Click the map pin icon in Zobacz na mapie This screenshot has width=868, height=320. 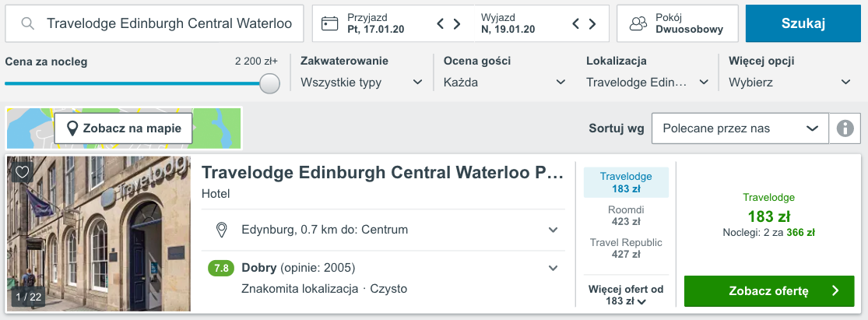(72, 129)
